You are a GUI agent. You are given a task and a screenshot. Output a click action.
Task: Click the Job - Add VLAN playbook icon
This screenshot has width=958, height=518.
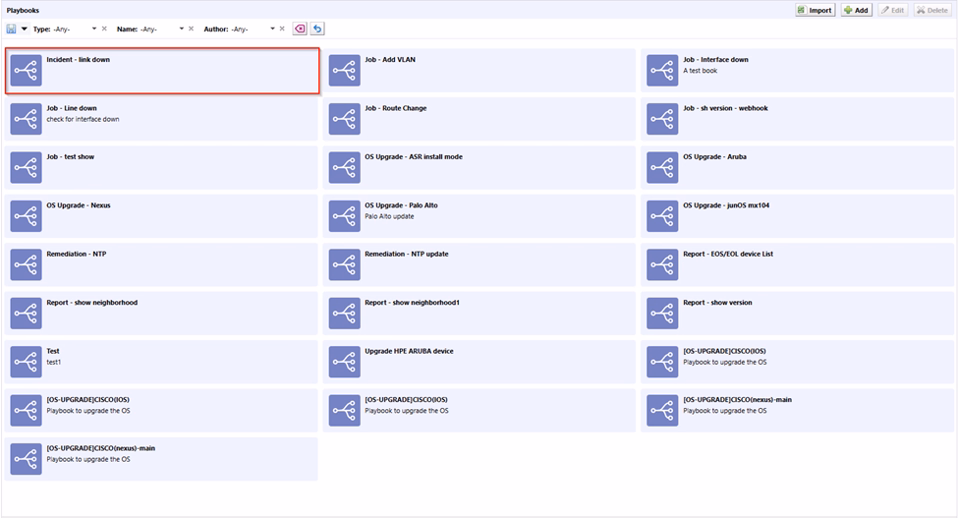[345, 70]
